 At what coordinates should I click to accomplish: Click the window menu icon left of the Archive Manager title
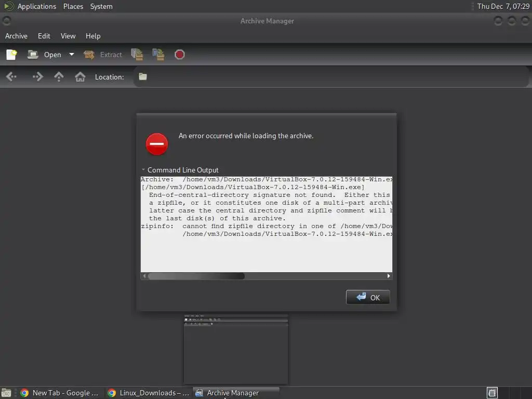(6, 21)
